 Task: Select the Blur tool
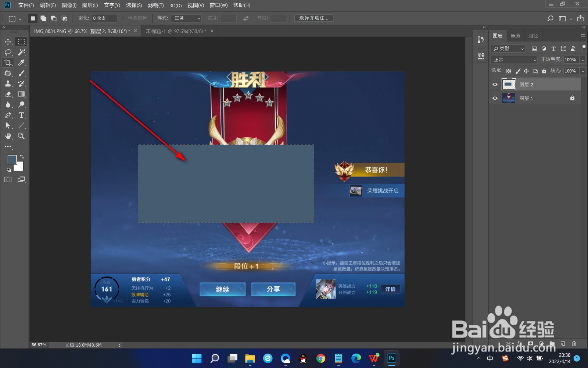point(8,105)
